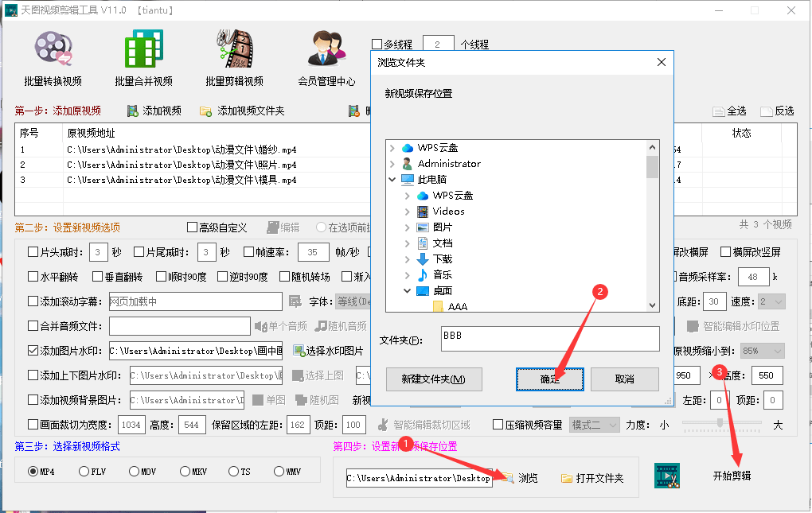Select FLV format radio button
Viewport: 812px width, 513px height.
(84, 471)
